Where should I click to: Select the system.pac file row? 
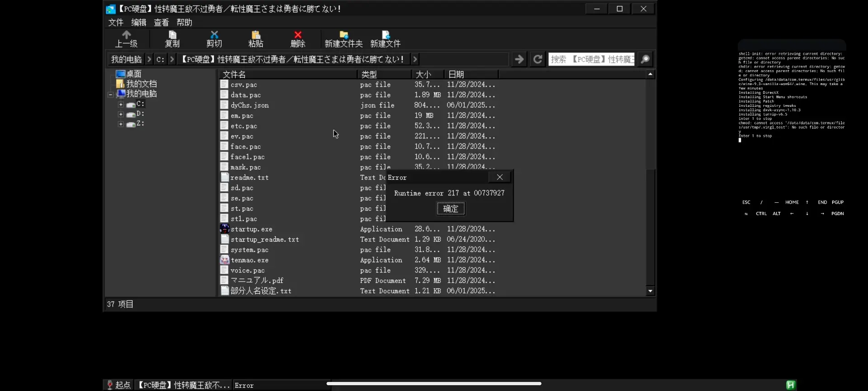click(x=358, y=249)
